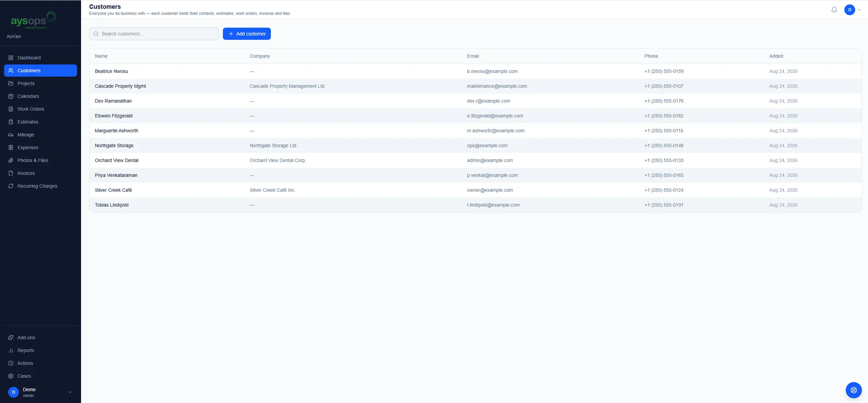Screen dimensions: 868x403
Task: Click the Add customer button
Action: pyautogui.click(x=247, y=34)
